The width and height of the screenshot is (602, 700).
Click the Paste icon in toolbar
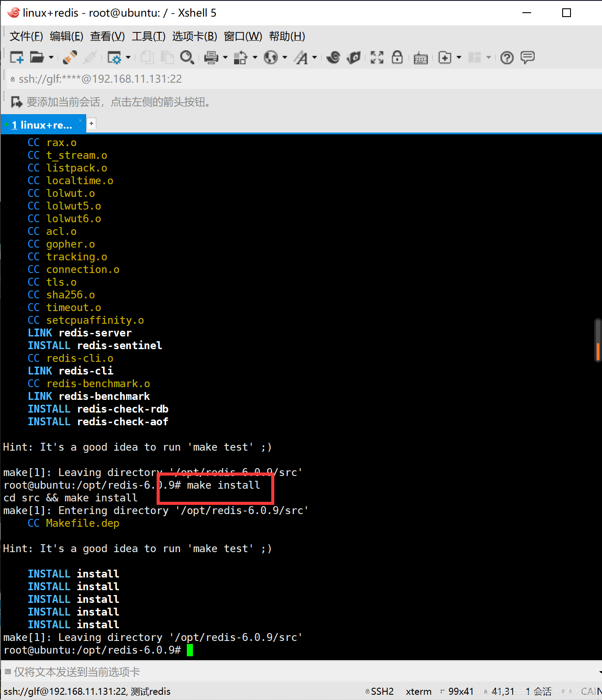[x=167, y=57]
